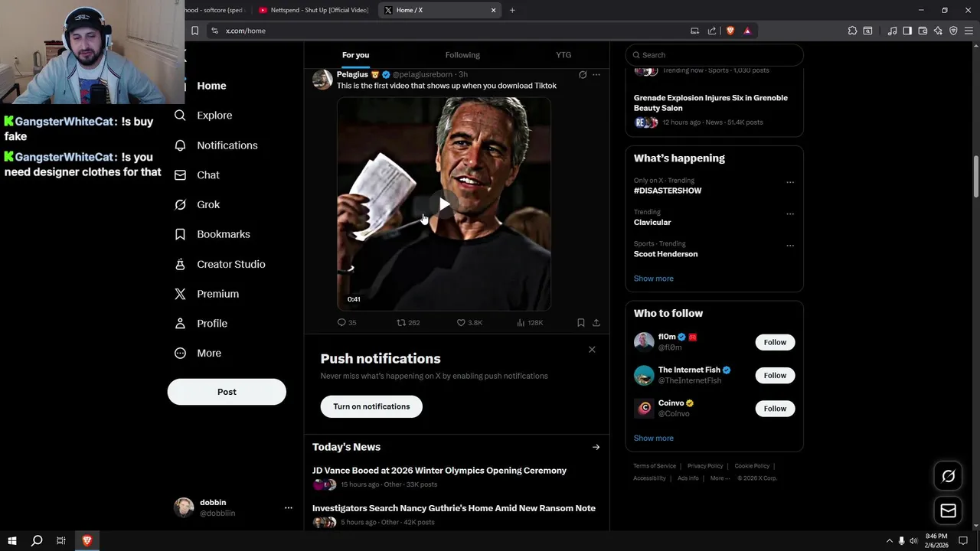Image resolution: width=980 pixels, height=551 pixels.
Task: Show more under Who to follow
Action: [654, 439]
